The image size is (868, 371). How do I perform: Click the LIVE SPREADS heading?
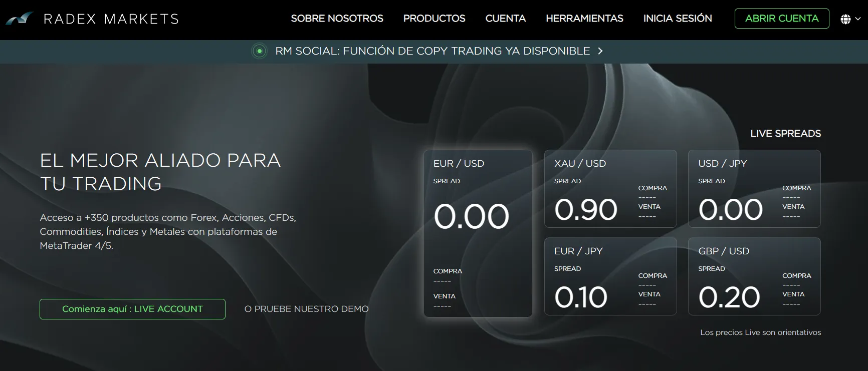coord(785,134)
